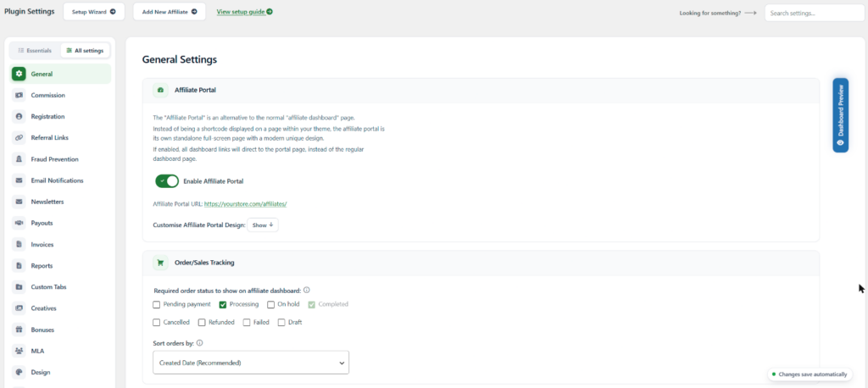Check the Refunded checkbox
This screenshot has height=388, width=868.
point(202,322)
